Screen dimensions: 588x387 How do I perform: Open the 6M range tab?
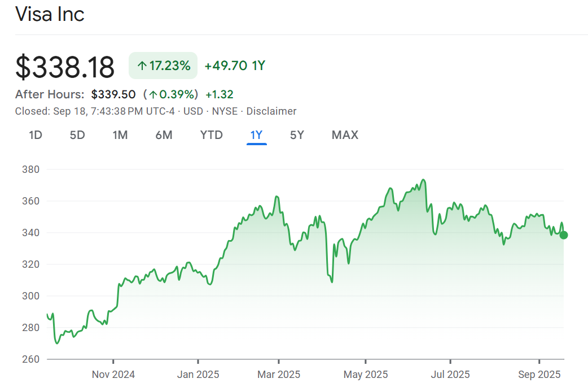164,135
